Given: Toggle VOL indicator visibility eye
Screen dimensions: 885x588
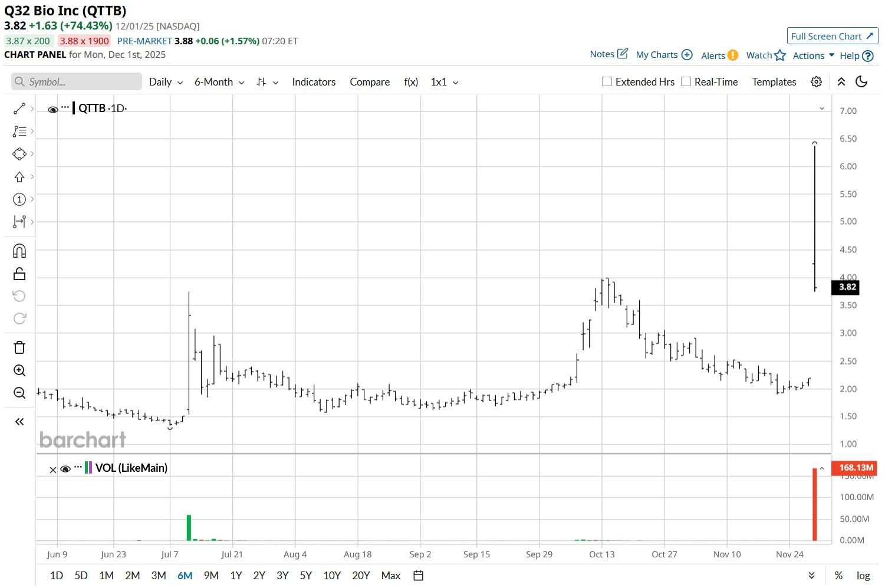Looking at the screenshot, I should click(x=65, y=469).
